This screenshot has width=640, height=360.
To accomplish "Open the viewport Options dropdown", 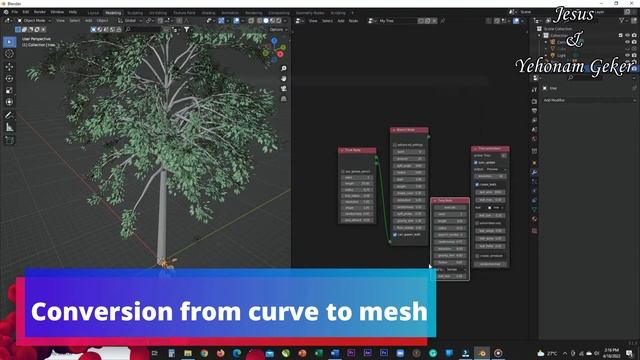I will pos(278,29).
